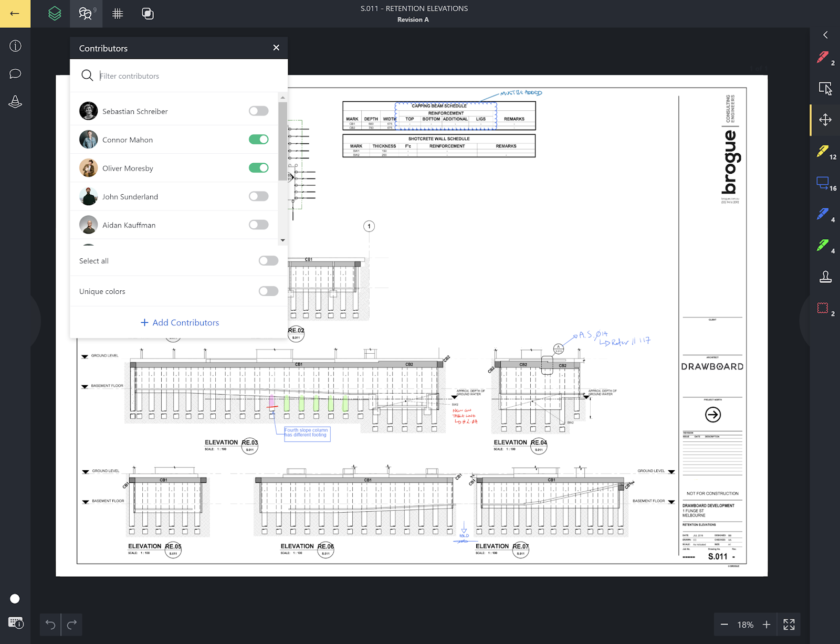Undo the last action
The height and width of the screenshot is (644, 840).
[50, 625]
